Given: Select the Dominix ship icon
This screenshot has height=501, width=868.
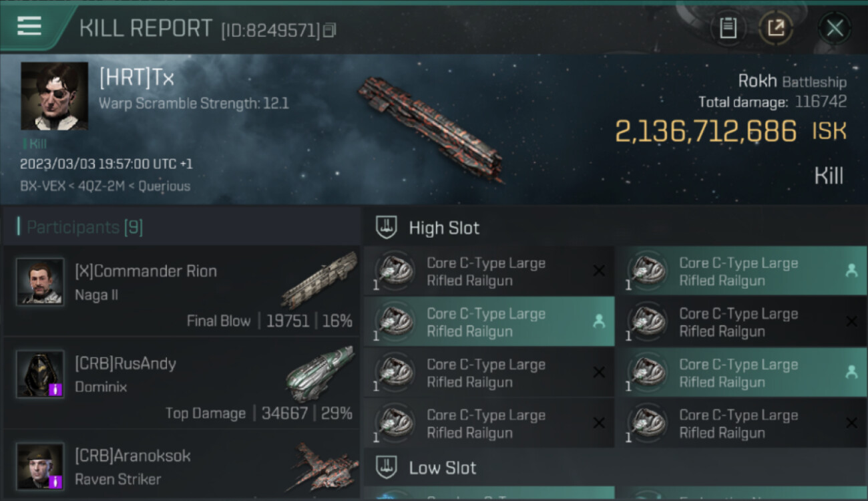Looking at the screenshot, I should pyautogui.click(x=319, y=374).
